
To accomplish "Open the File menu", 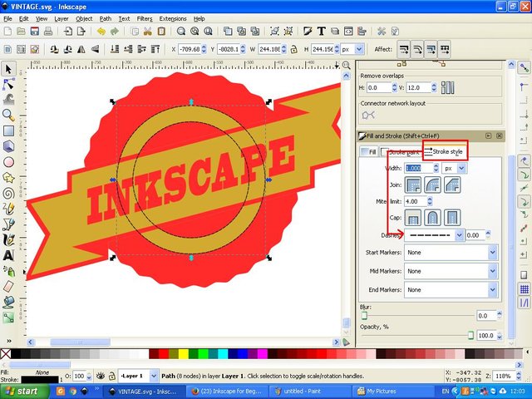I will (x=7, y=18).
